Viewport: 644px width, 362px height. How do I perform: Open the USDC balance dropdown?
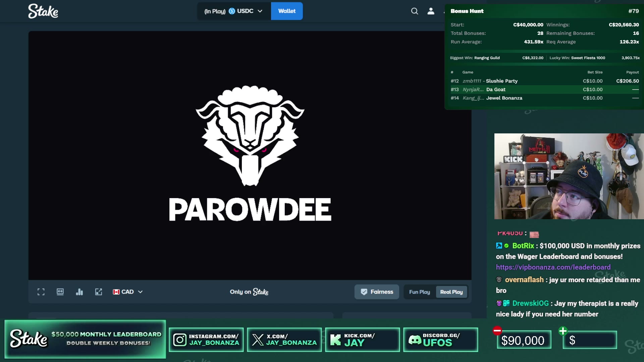click(x=234, y=11)
